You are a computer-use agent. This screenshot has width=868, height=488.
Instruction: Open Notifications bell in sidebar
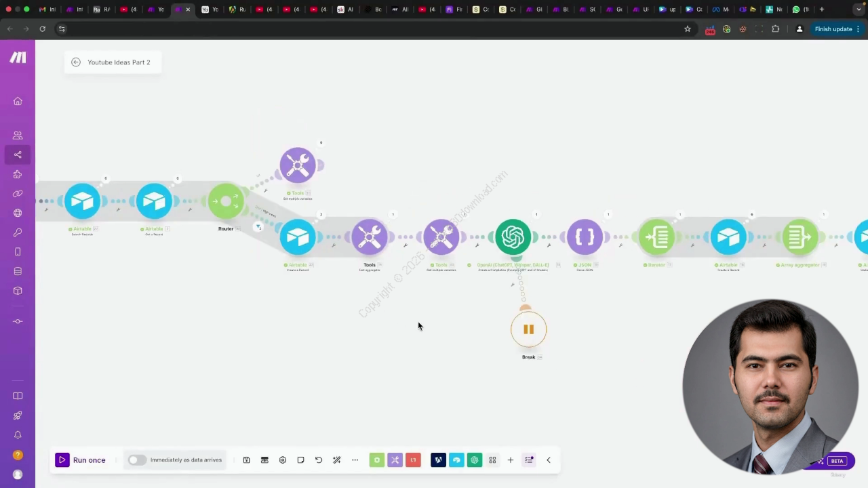click(x=18, y=435)
